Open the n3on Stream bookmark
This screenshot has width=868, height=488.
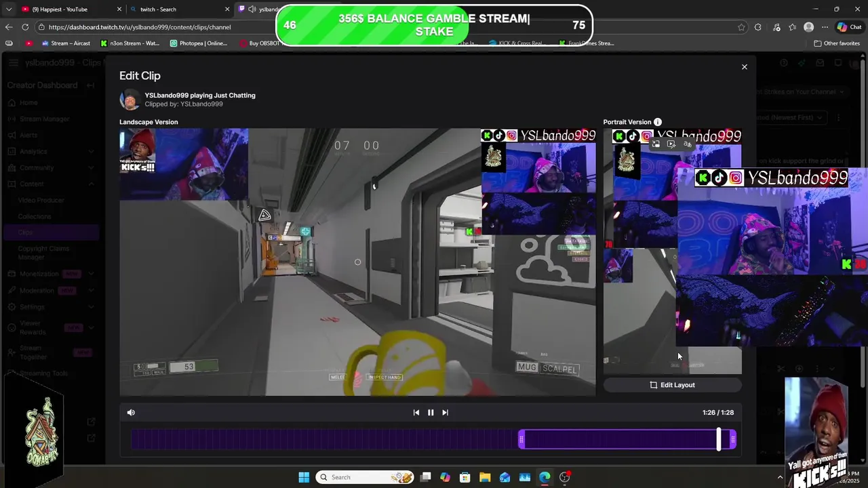pos(130,43)
